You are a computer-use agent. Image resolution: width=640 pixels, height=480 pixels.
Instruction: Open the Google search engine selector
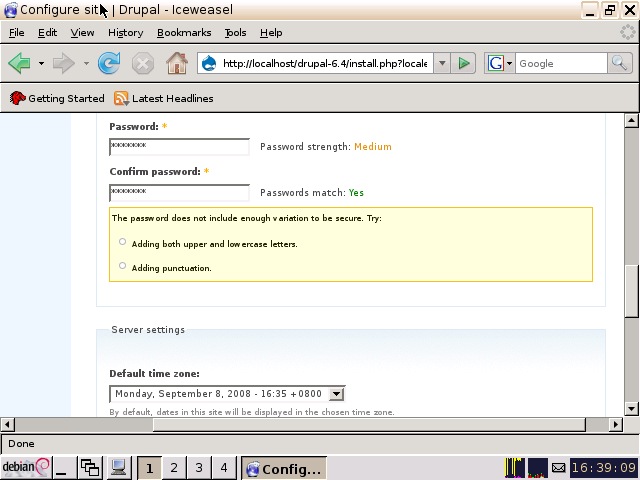coord(500,63)
